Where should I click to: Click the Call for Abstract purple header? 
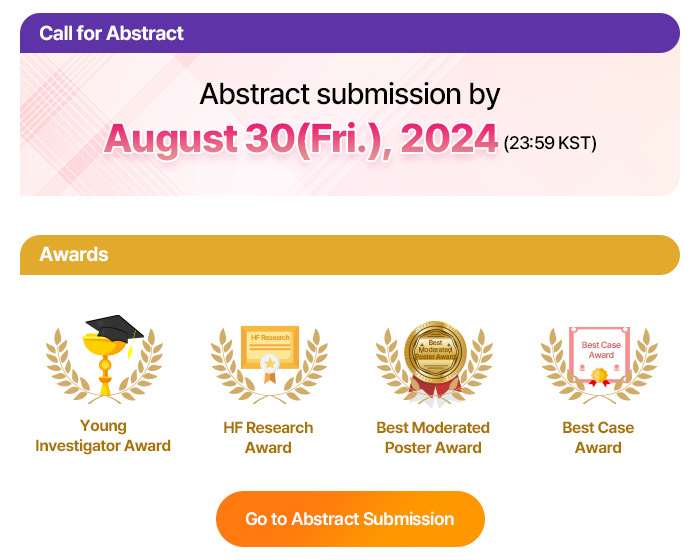350,33
